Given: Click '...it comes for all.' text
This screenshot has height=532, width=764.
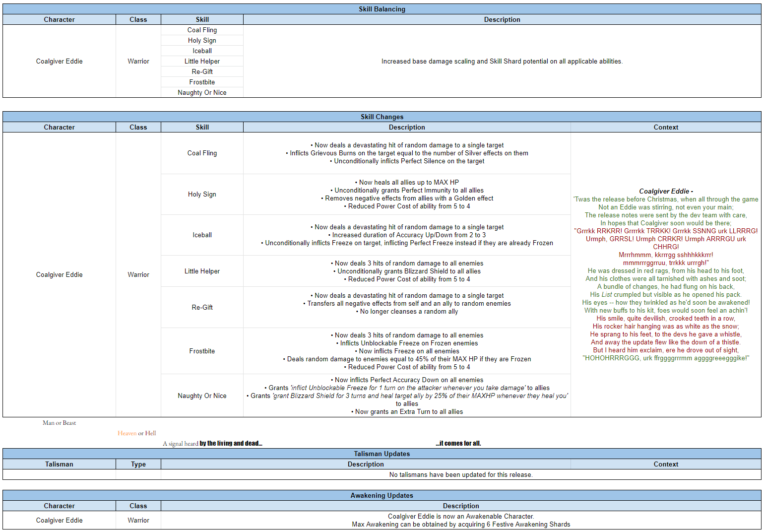Looking at the screenshot, I should point(458,443).
